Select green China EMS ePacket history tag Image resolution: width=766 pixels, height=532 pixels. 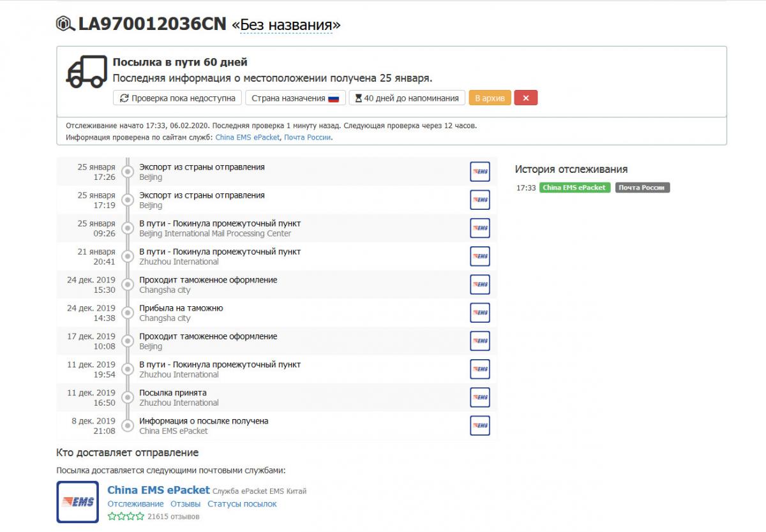point(574,188)
